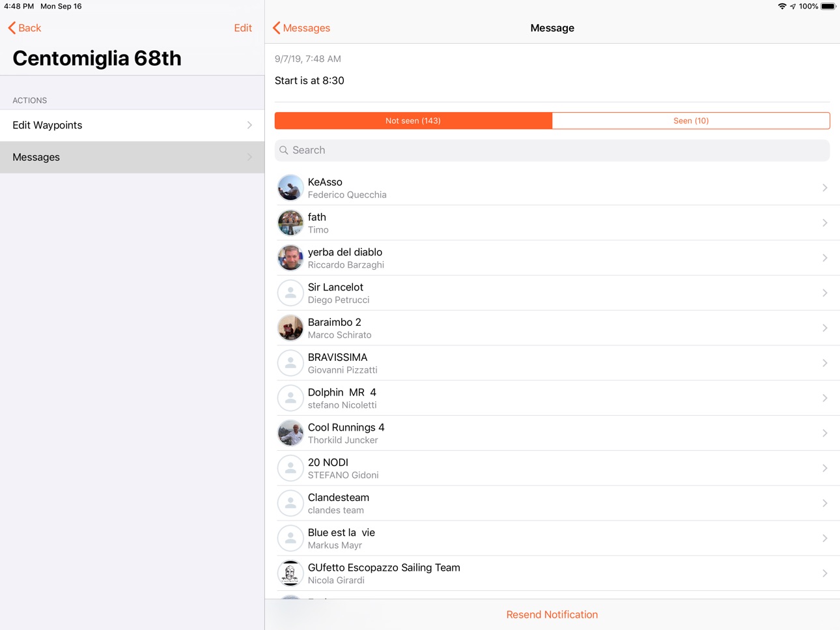
Task: Select Diego Petrucci subtitle text
Action: 339,300
